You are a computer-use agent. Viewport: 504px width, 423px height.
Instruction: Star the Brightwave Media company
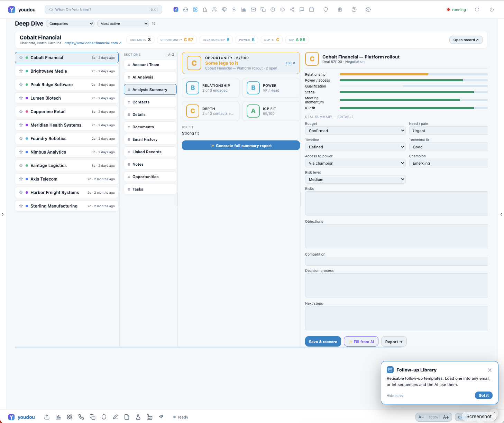(21, 71)
